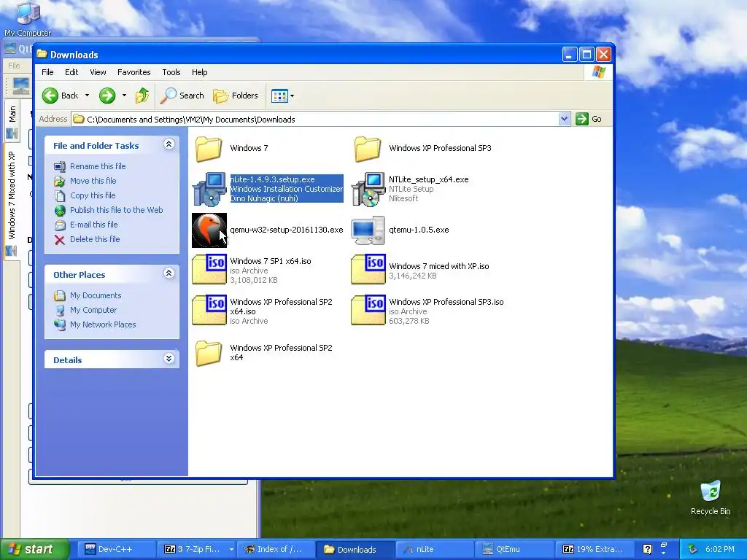747x560 pixels.
Task: Open the Edit menu
Action: 71,72
